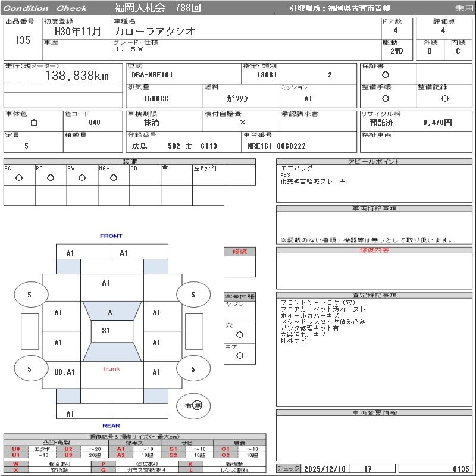Toggle the NAVI equipment circle

click(114, 177)
